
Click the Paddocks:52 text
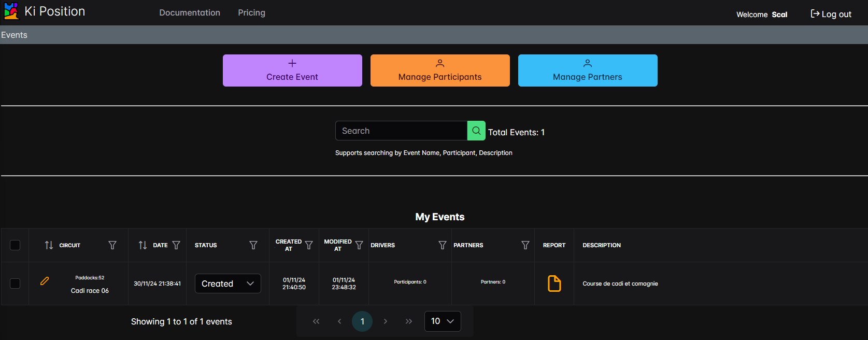coord(90,278)
